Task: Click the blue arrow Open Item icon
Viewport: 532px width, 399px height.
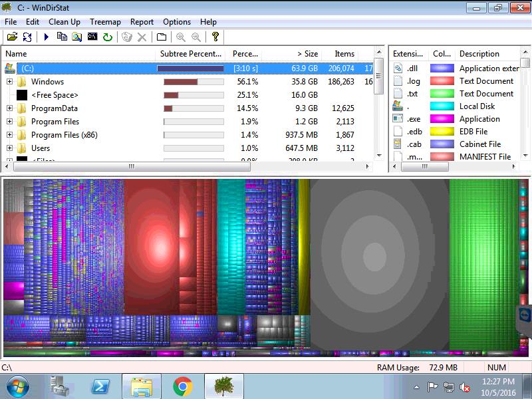Action: tap(47, 37)
